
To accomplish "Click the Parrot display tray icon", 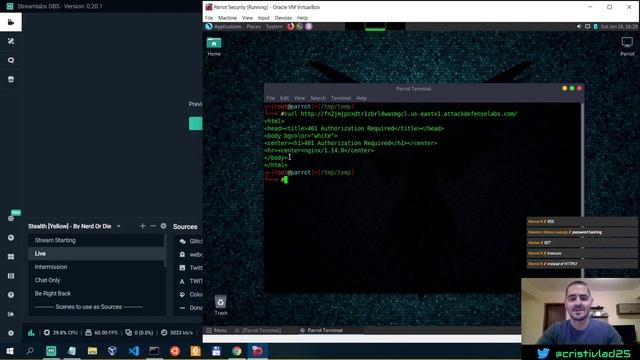I will (587, 27).
